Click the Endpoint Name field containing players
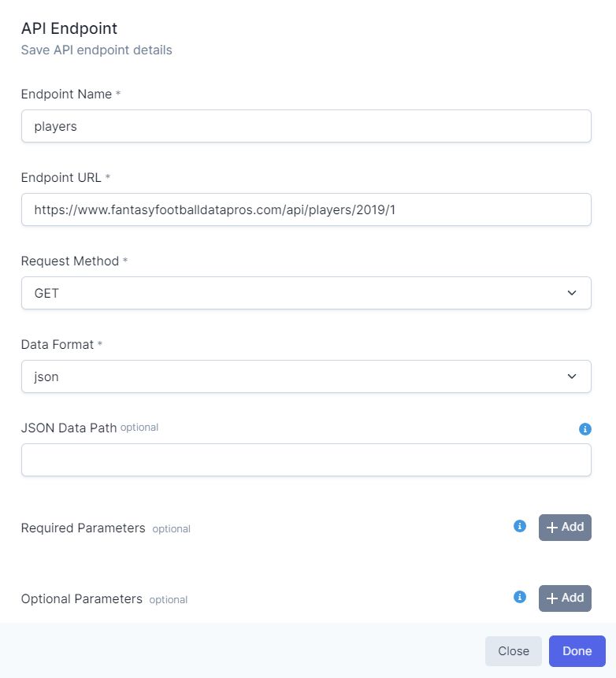The image size is (616, 678). 306,126
